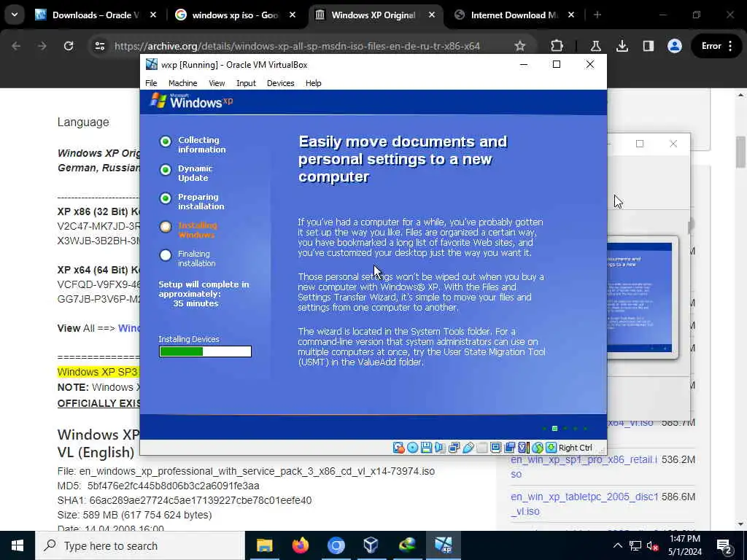Close the windows xp iso Google tab

[293, 15]
